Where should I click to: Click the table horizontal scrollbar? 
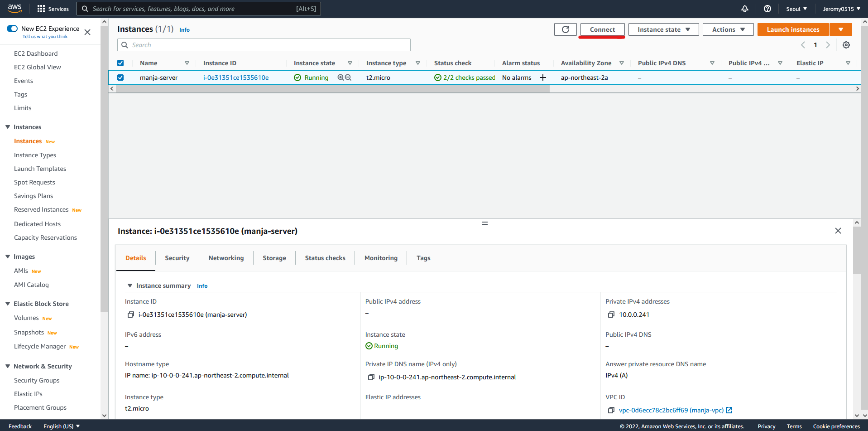(333, 89)
